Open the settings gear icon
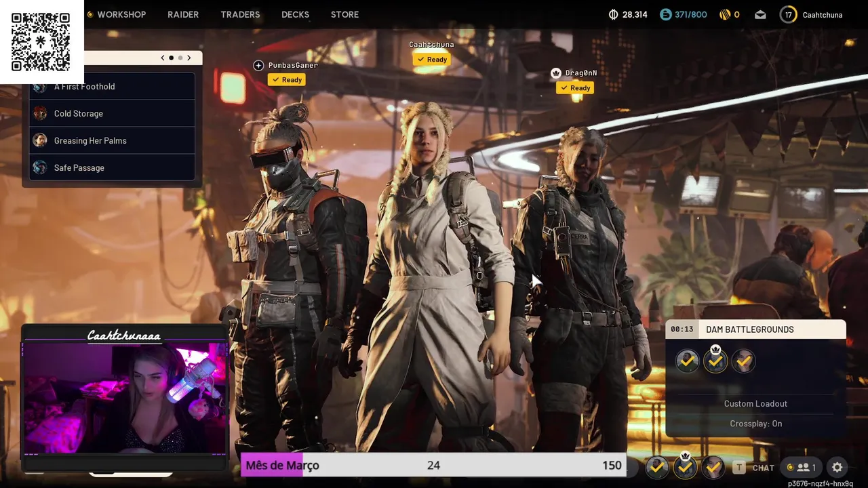The width and height of the screenshot is (868, 488). click(837, 467)
